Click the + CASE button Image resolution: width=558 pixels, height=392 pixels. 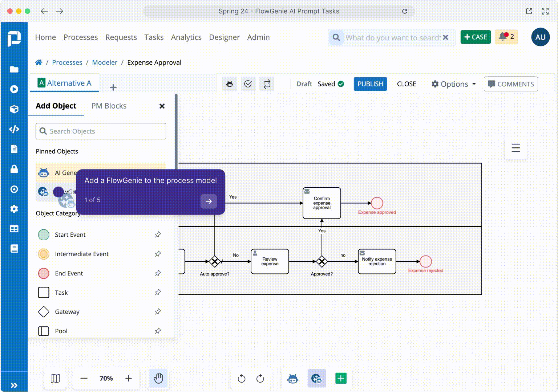coord(476,37)
